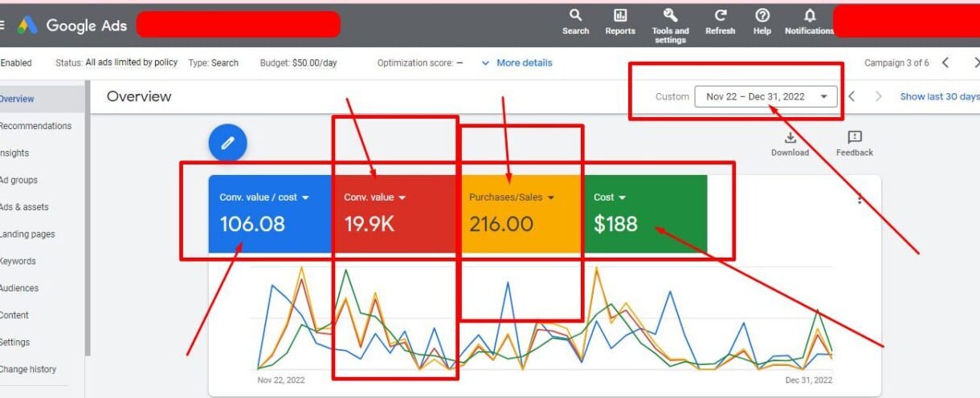980x398 pixels.
Task: Go to next campaign arrow
Action: click(975, 63)
